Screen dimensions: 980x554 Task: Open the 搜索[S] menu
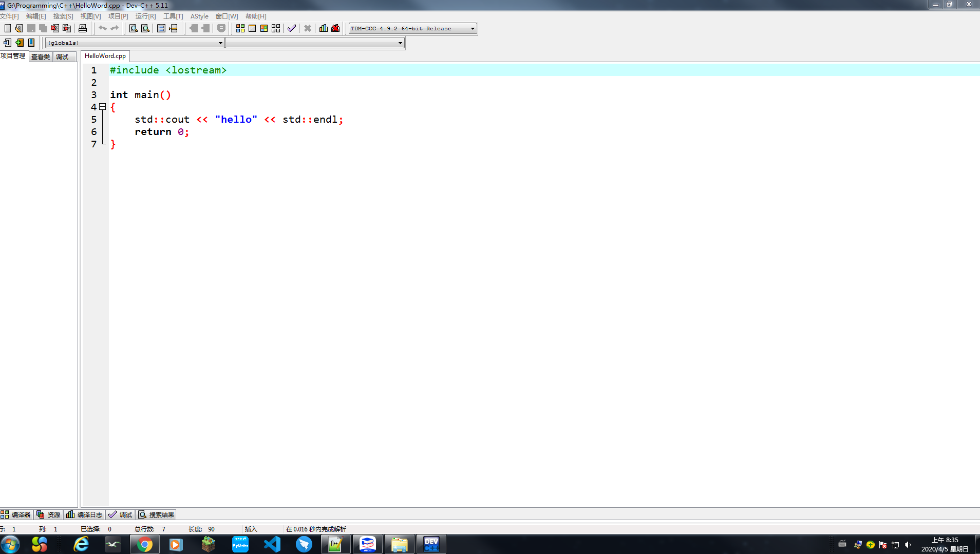coord(63,16)
